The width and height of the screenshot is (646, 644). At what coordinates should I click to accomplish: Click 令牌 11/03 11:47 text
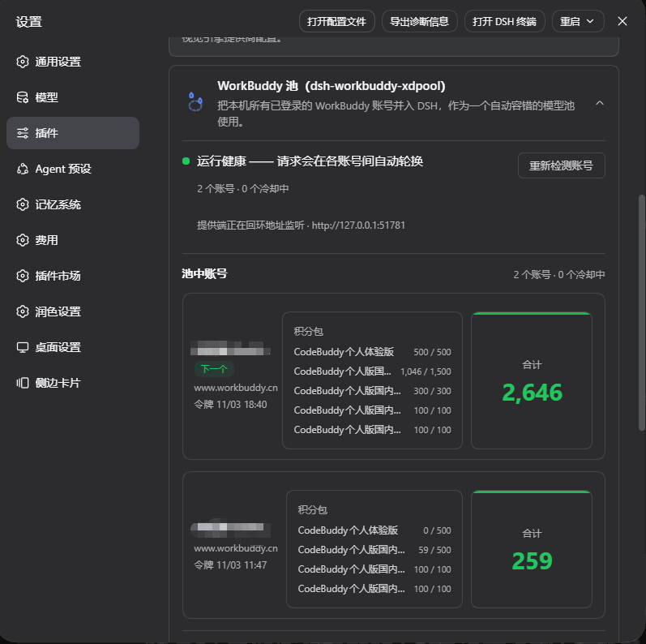tap(230, 565)
